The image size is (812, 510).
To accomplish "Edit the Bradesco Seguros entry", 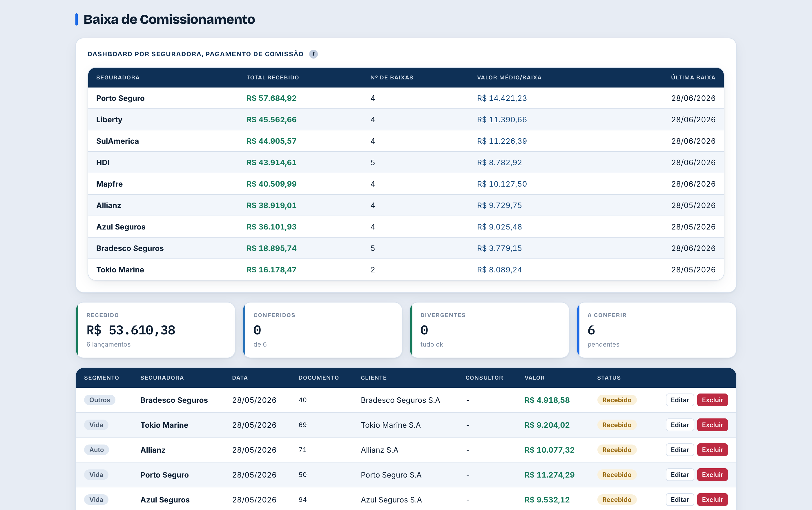I will click(679, 400).
